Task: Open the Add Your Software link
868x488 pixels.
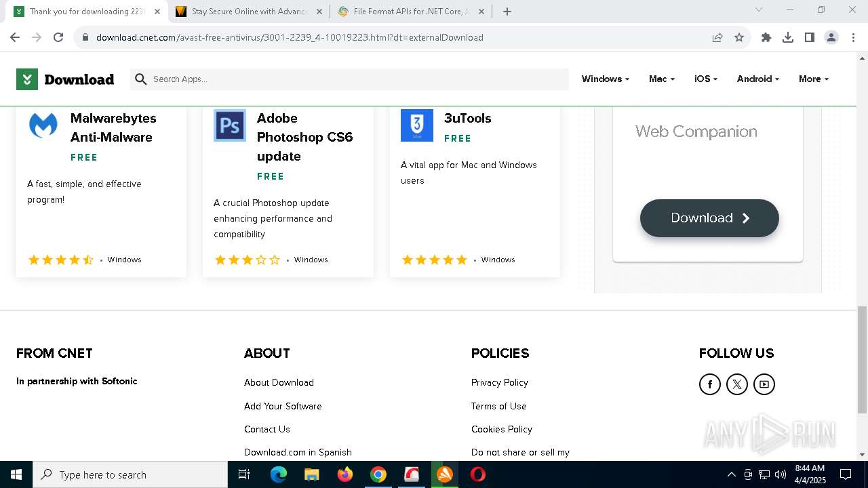Action: 283,406
